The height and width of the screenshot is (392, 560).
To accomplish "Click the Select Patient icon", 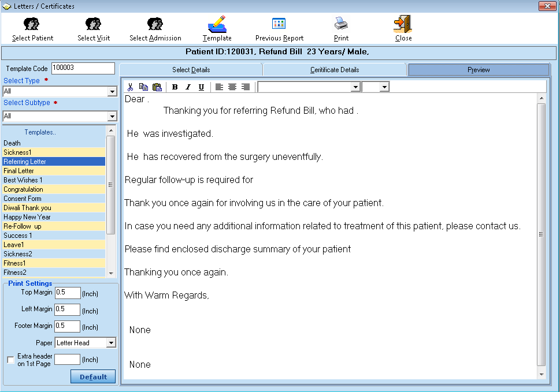I will coord(32,24).
